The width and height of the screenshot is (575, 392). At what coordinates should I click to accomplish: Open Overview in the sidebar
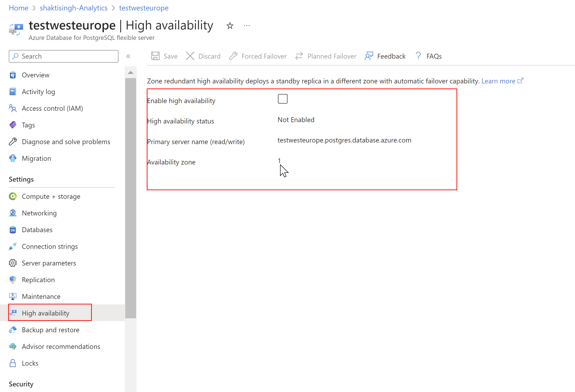click(x=36, y=75)
